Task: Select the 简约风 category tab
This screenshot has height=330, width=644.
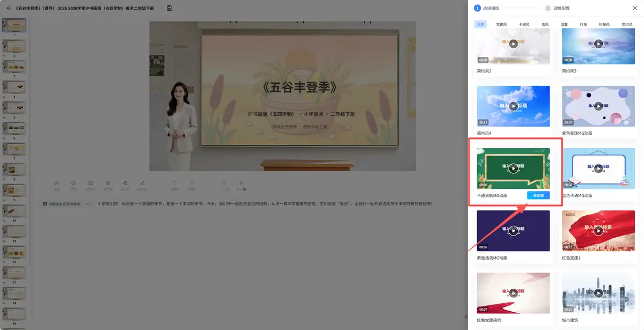Action: pos(627,25)
